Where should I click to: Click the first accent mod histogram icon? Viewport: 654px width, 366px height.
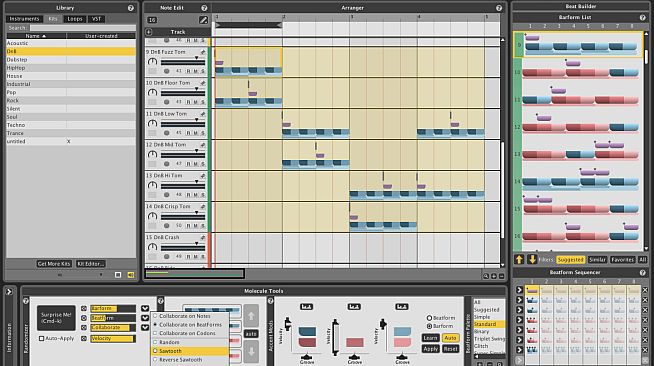(306, 307)
